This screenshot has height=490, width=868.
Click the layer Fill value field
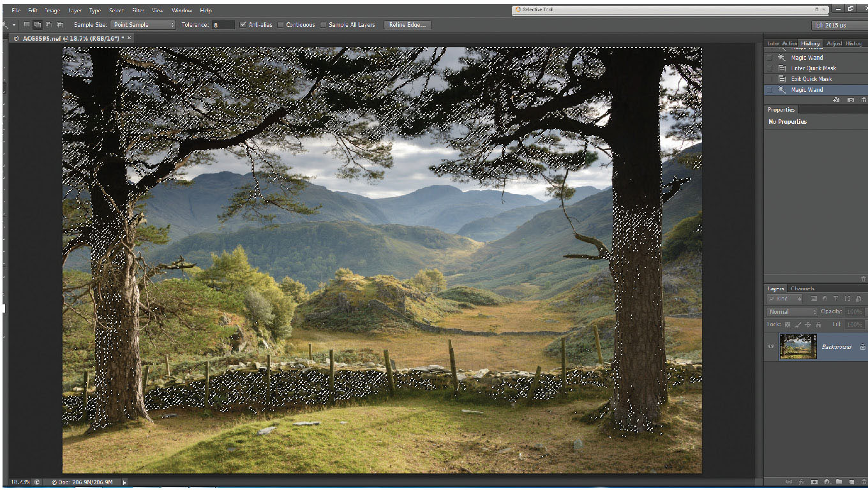point(854,325)
